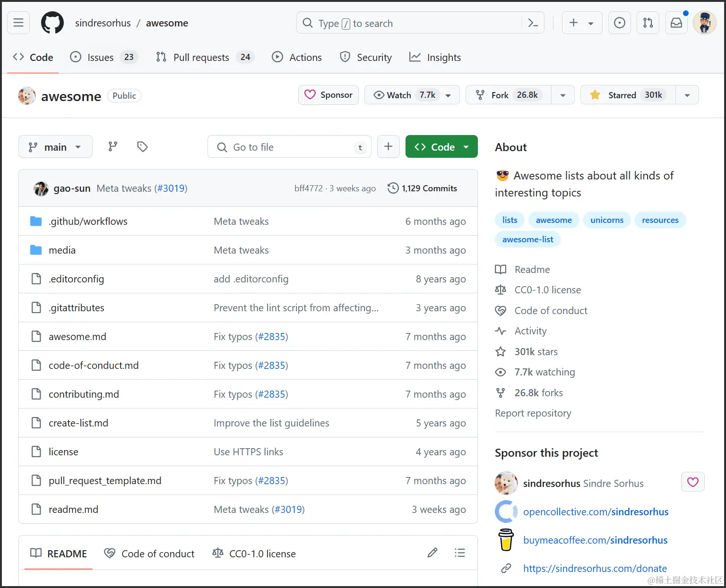Open pull_request_template.md file
726x588 pixels.
[x=105, y=480]
